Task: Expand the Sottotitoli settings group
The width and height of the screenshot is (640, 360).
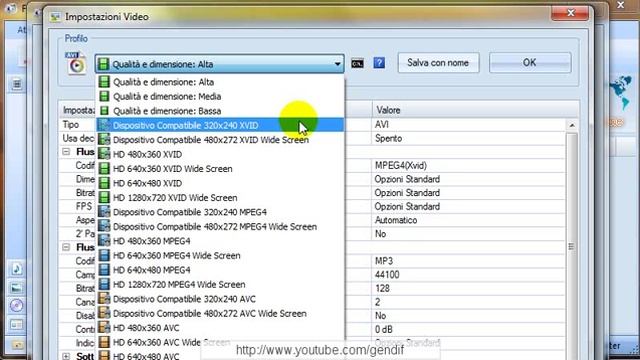Action: click(x=66, y=356)
